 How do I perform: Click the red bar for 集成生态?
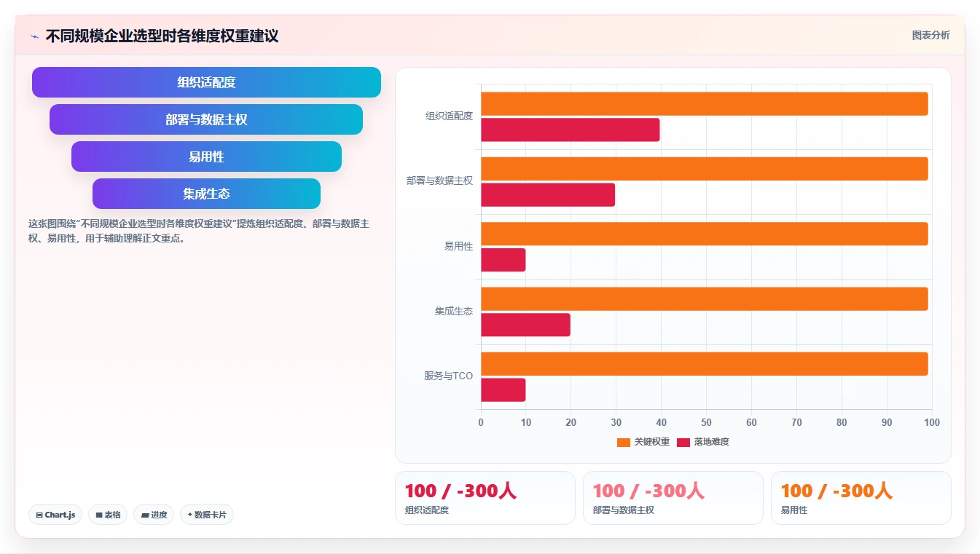pos(525,325)
